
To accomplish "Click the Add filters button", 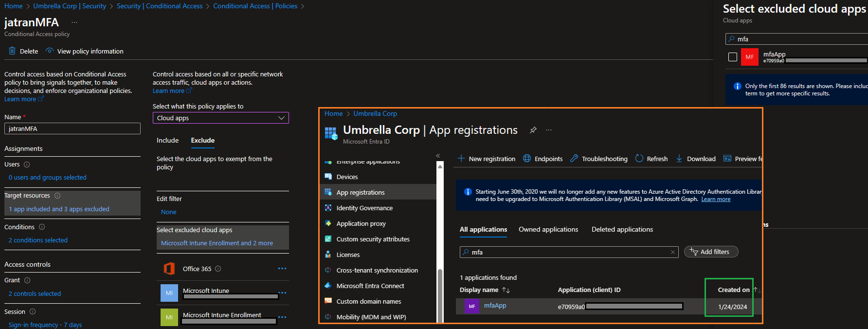I will (x=711, y=252).
